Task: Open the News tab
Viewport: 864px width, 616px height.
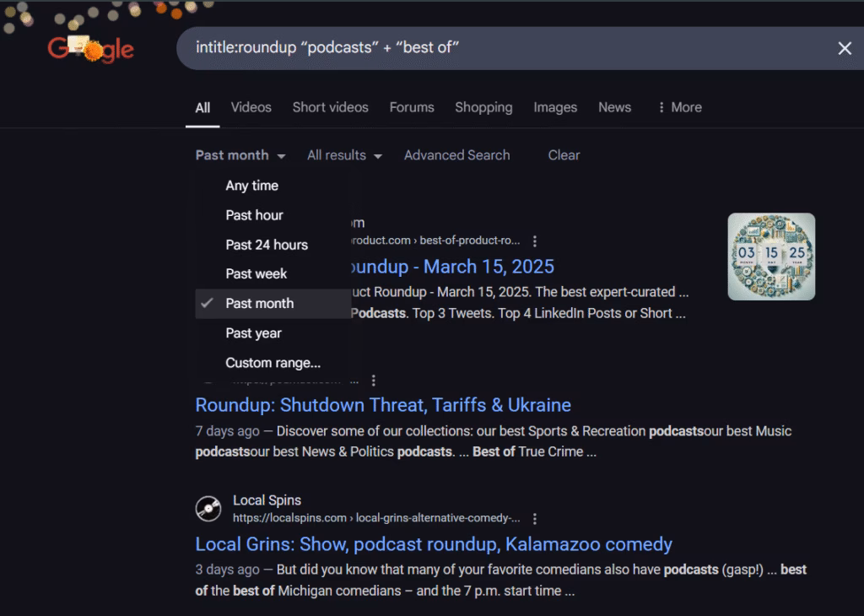Action: tap(614, 107)
